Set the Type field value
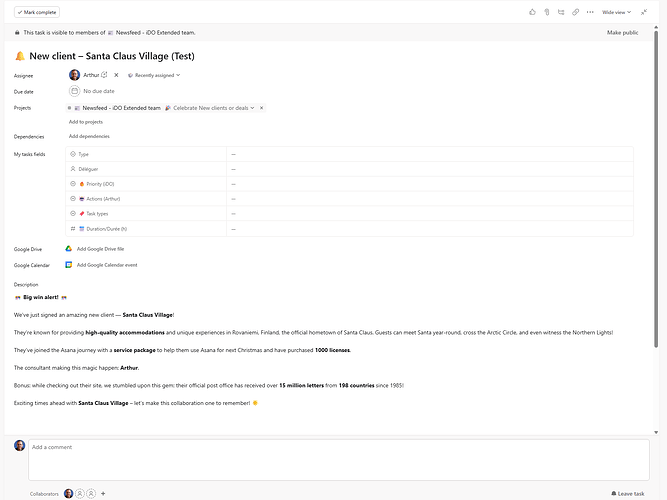The height and width of the screenshot is (500, 667). (430, 154)
